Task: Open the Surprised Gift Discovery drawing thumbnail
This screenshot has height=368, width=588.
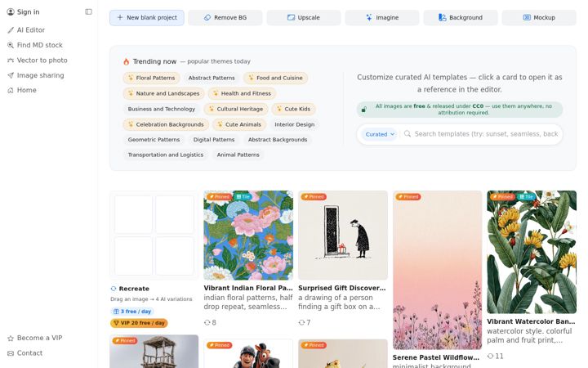Action: (x=343, y=236)
